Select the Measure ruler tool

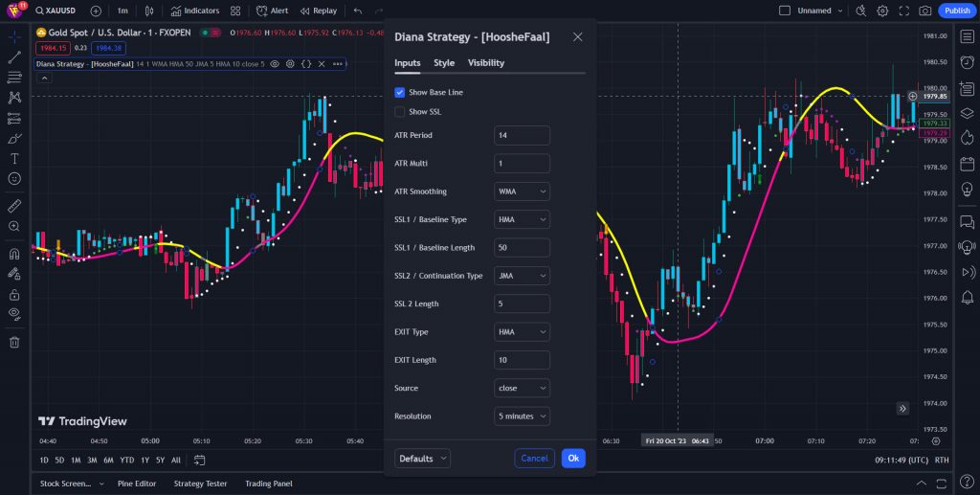click(x=14, y=206)
